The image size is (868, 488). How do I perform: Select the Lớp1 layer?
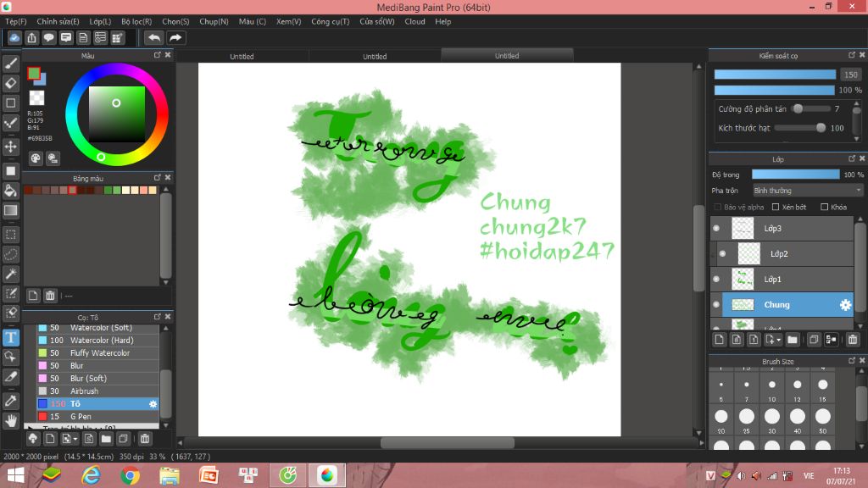pos(782,280)
